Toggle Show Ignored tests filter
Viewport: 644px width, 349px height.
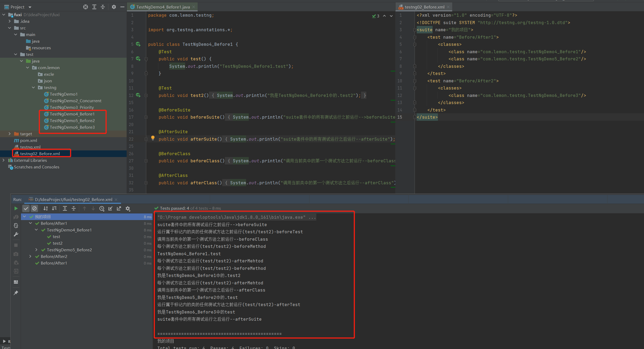[x=34, y=208]
